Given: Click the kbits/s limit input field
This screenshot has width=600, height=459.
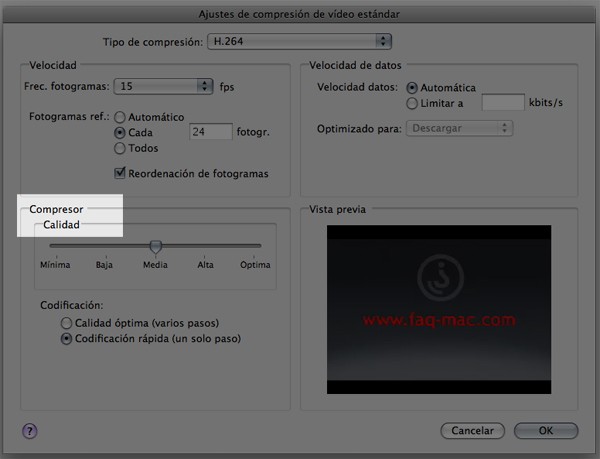Looking at the screenshot, I should (x=503, y=103).
